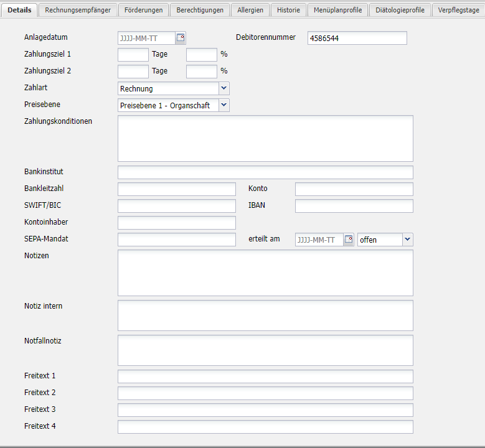Expand the Preisebene dropdown
The image size is (485, 448).
coord(224,105)
